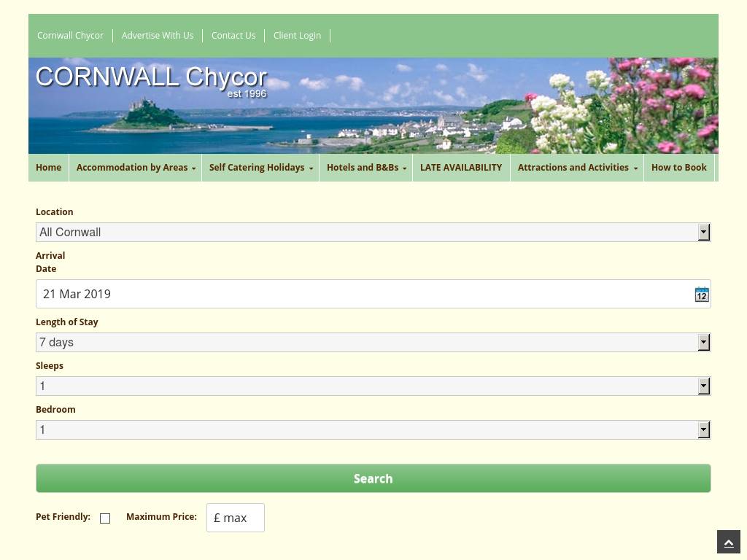
Task: Visit the Advertise With Us link
Action: [158, 36]
